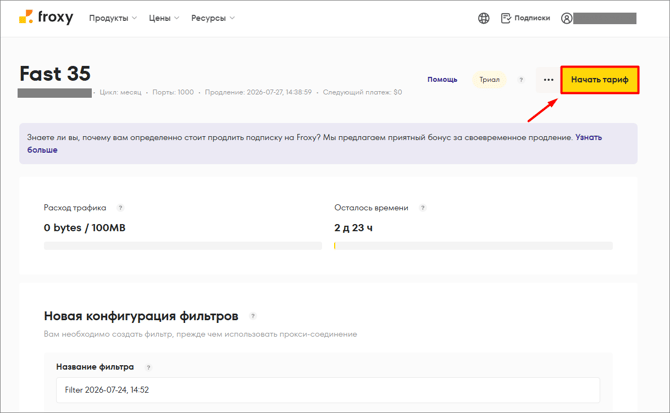
Task: Click the Новая конфигурация фильтров heading
Action: 141,316
